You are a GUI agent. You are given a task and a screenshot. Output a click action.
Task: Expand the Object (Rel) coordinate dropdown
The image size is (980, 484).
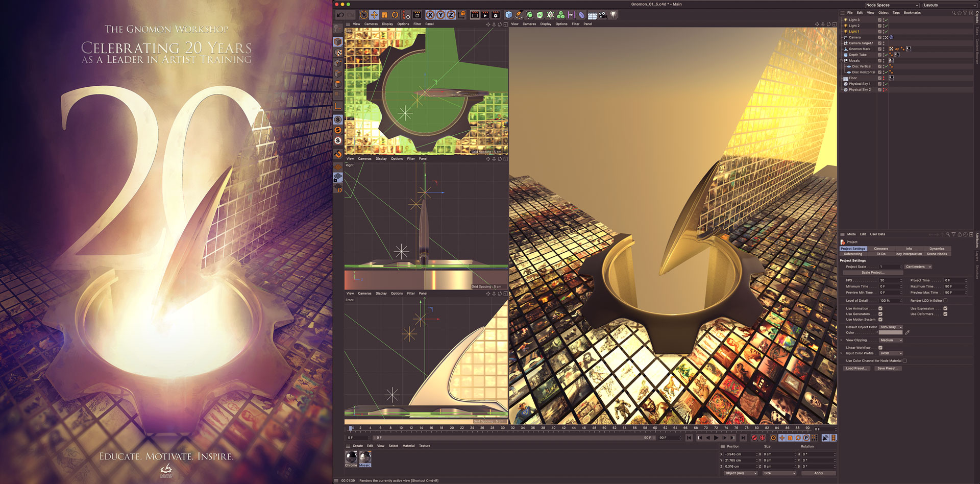[x=741, y=473]
